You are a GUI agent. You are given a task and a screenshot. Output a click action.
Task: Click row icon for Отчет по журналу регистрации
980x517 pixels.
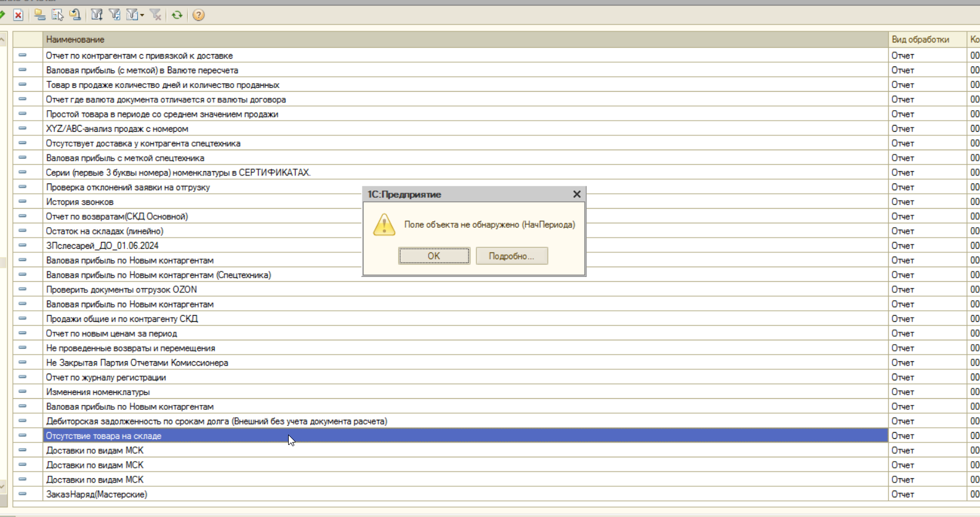click(23, 377)
